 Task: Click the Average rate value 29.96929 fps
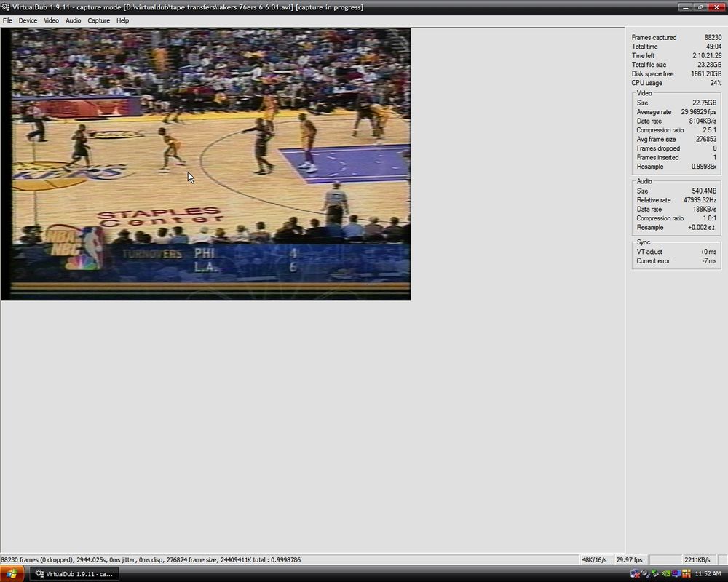click(699, 112)
